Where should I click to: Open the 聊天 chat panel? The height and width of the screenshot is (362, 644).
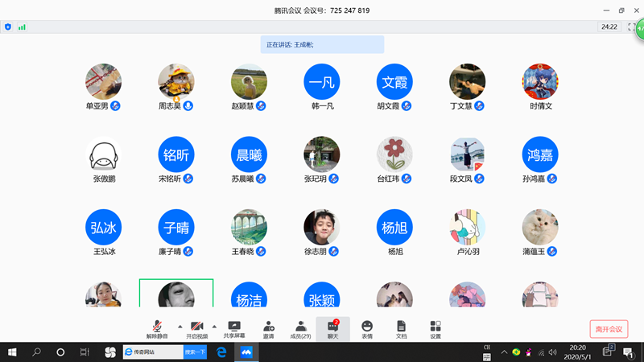pyautogui.click(x=332, y=328)
